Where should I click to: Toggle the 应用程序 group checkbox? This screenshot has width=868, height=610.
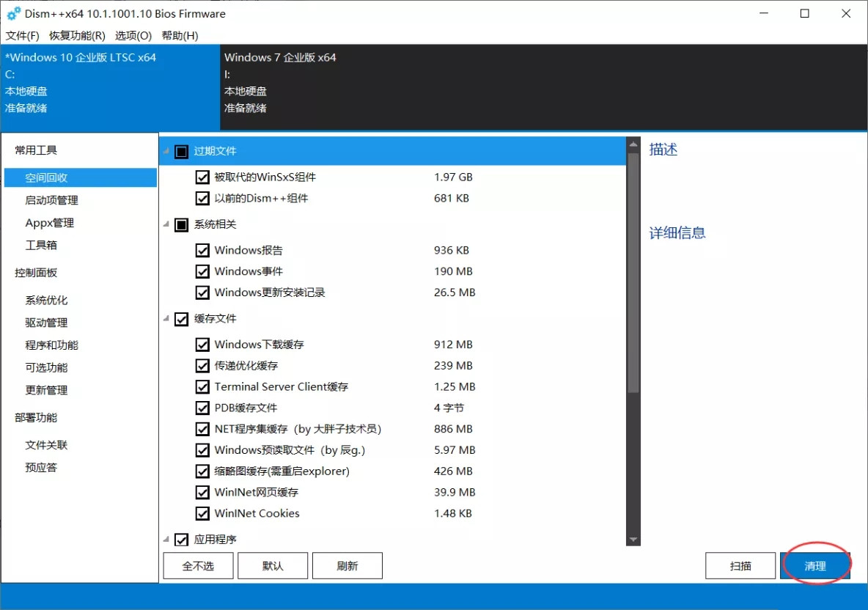pos(181,539)
